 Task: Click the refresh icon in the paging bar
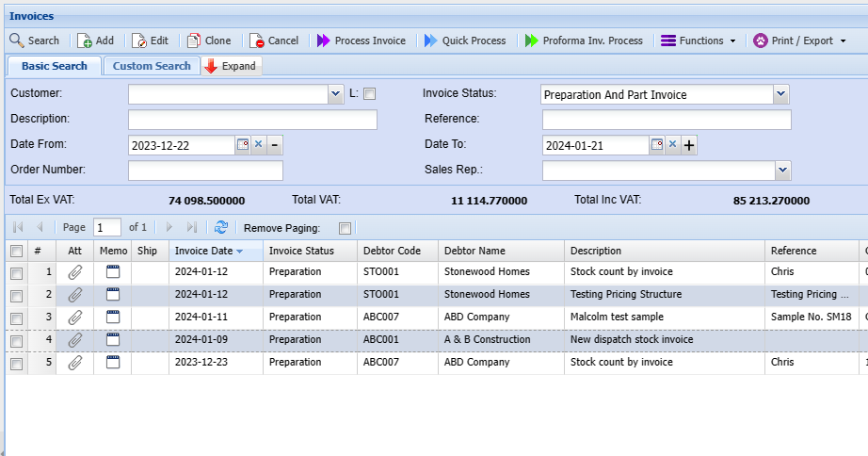221,227
